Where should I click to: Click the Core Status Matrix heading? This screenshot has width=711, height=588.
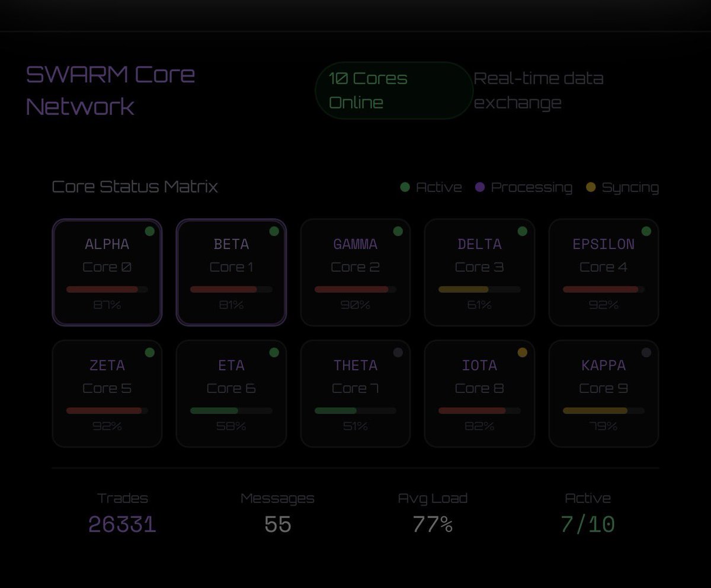(x=135, y=187)
